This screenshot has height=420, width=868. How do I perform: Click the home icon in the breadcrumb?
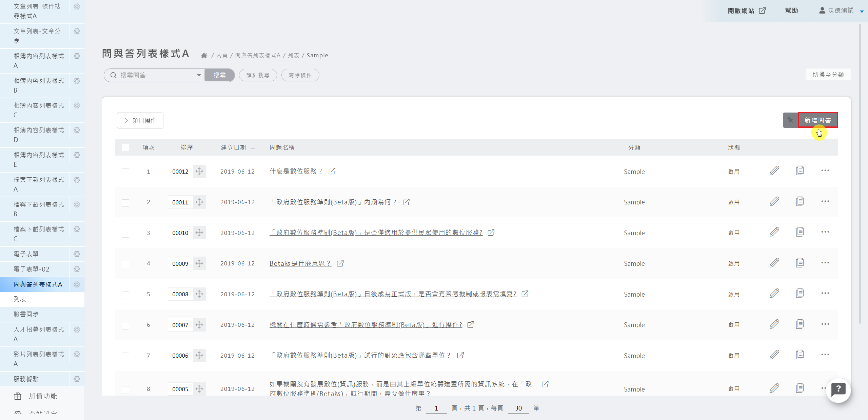point(204,56)
